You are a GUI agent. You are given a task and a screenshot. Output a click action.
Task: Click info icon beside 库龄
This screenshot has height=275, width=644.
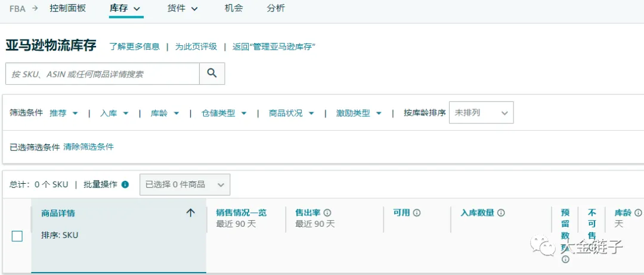(638, 213)
